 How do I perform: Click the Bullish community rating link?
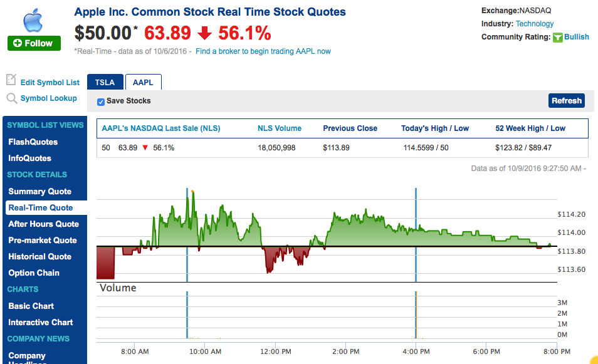[x=577, y=36]
